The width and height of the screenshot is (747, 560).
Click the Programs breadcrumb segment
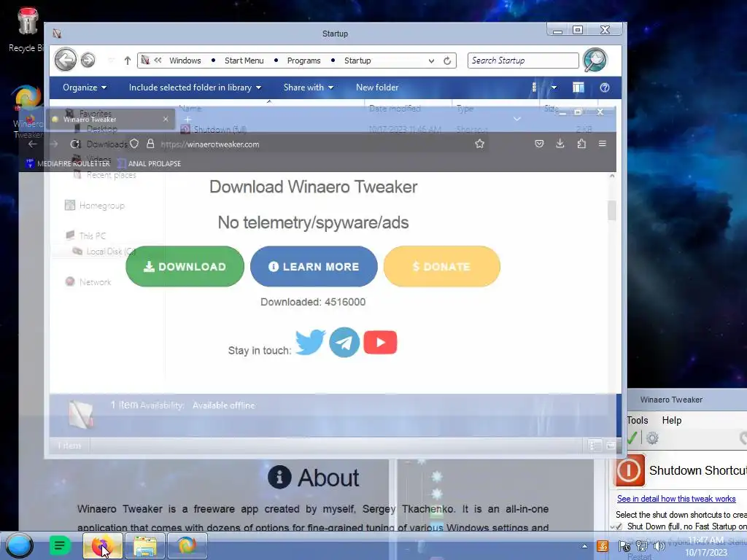pyautogui.click(x=303, y=61)
